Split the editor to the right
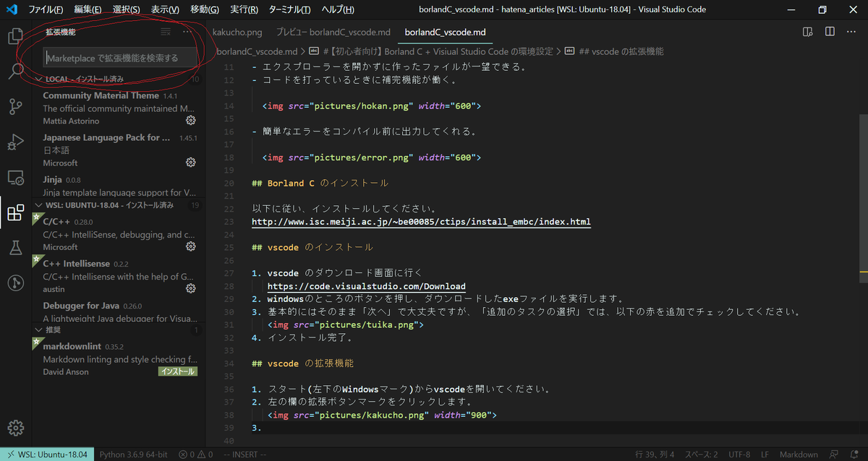Viewport: 868px width, 461px height. pyautogui.click(x=830, y=32)
